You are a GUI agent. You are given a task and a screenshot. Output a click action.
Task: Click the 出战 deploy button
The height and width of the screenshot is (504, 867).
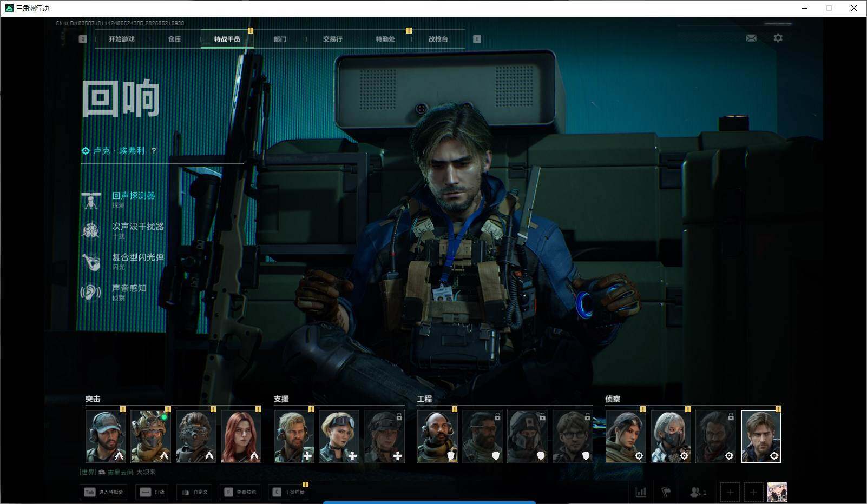point(152,492)
